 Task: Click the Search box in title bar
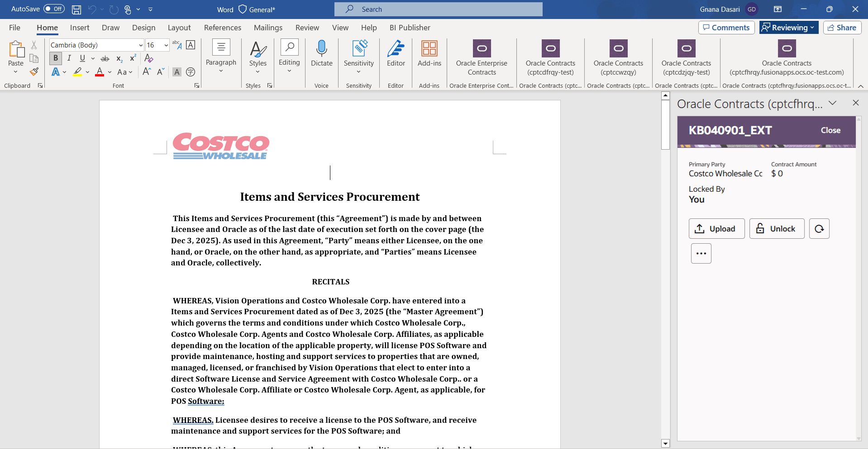(x=438, y=9)
